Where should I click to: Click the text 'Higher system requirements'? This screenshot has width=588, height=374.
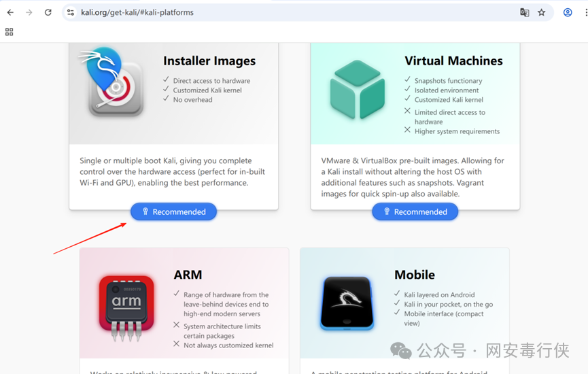457,131
